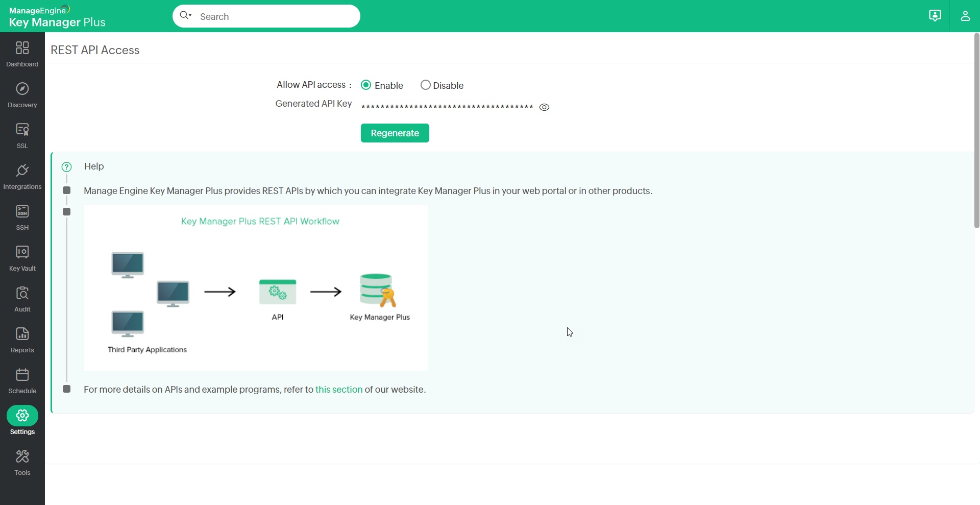Open the SSL certificates section
This screenshot has height=505, width=980.
coord(22,135)
